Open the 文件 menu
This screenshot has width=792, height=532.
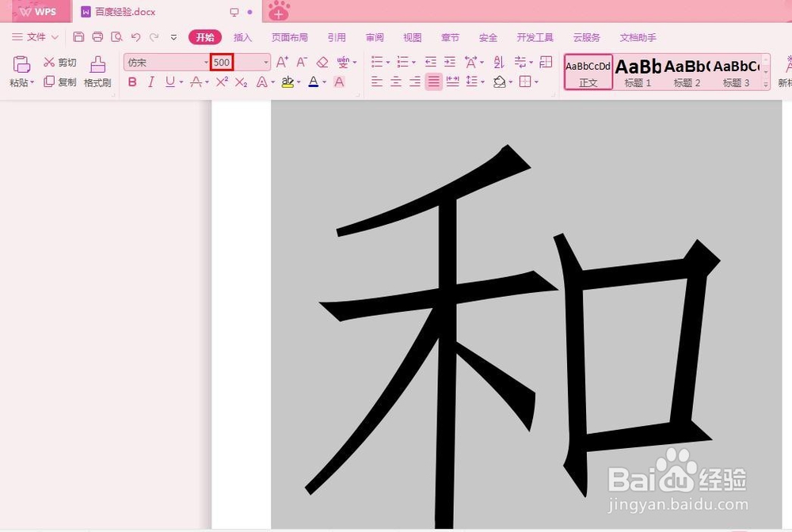(x=36, y=37)
